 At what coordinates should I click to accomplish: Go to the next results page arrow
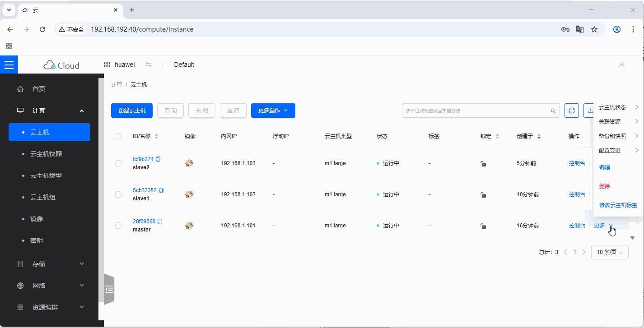(584, 252)
